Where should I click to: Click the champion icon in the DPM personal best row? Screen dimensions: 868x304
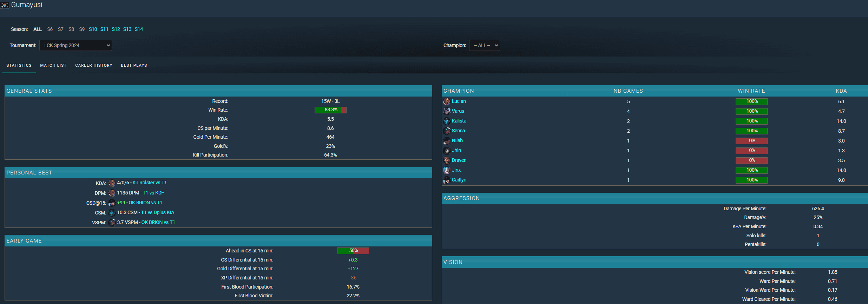coord(112,193)
